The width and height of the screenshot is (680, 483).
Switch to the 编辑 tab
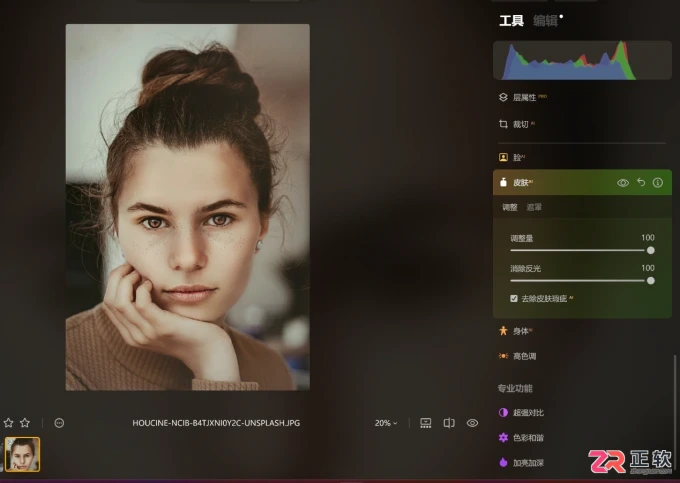545,20
